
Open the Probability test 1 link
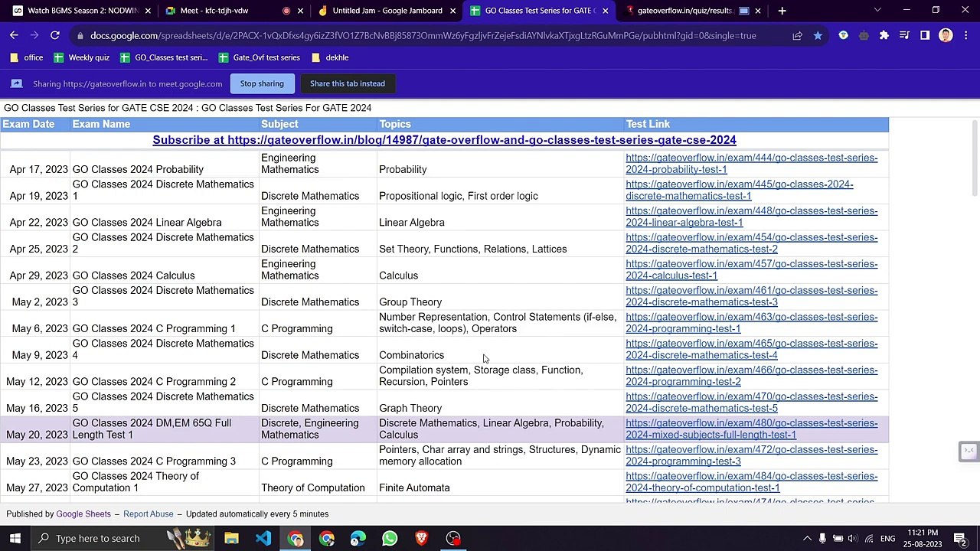(752, 164)
